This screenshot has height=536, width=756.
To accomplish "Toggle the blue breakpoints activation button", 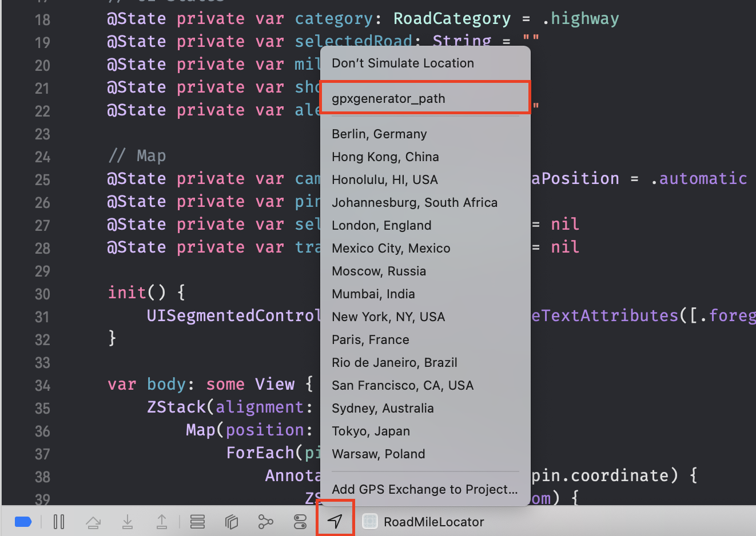I will click(23, 522).
